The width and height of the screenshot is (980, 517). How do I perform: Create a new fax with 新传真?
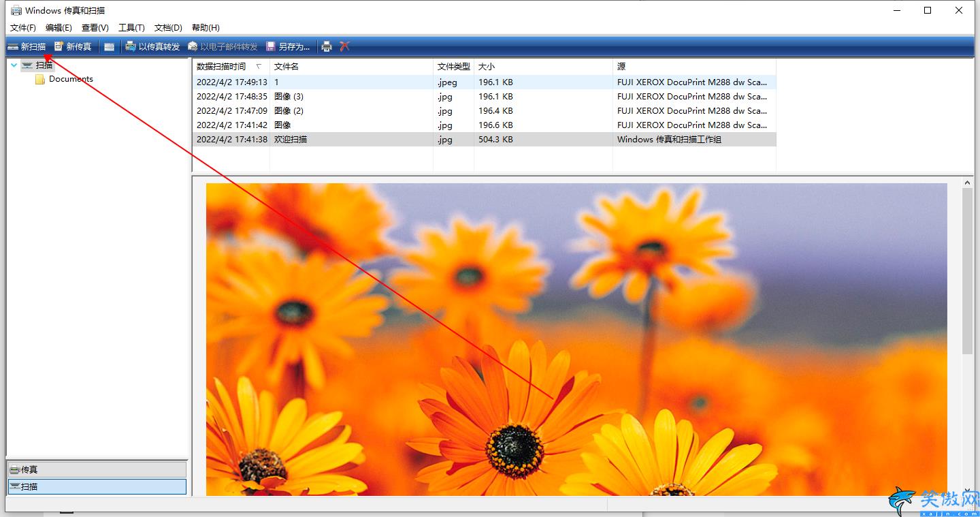tap(72, 46)
